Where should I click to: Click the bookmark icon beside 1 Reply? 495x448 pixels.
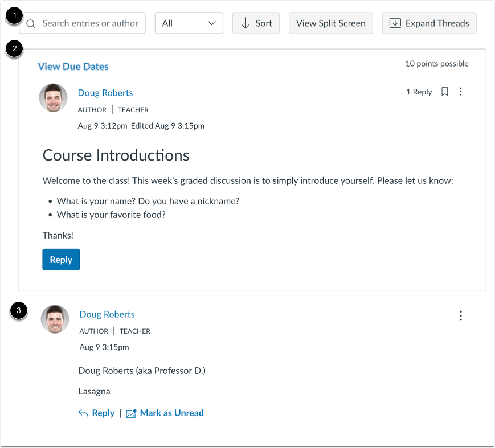coord(444,92)
